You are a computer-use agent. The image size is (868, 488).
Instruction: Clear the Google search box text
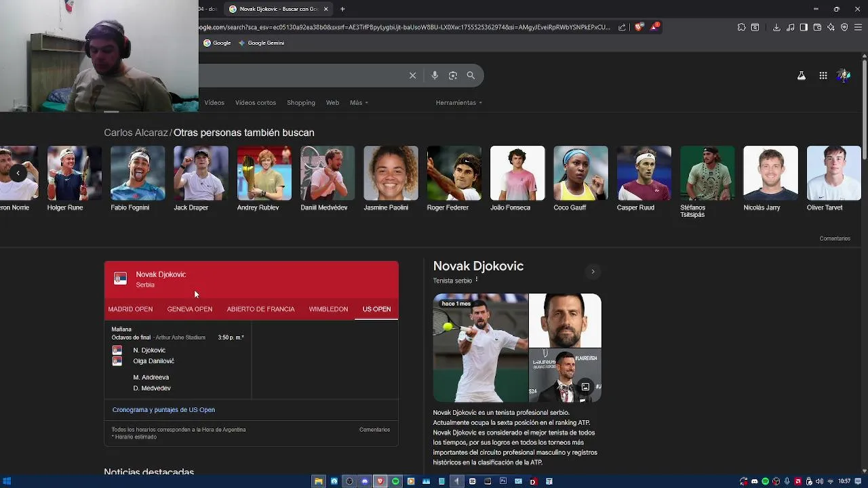click(412, 75)
